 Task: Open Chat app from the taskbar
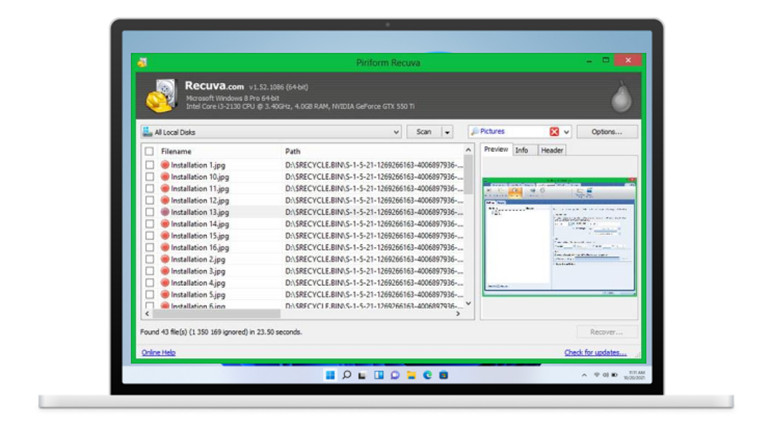[395, 375]
